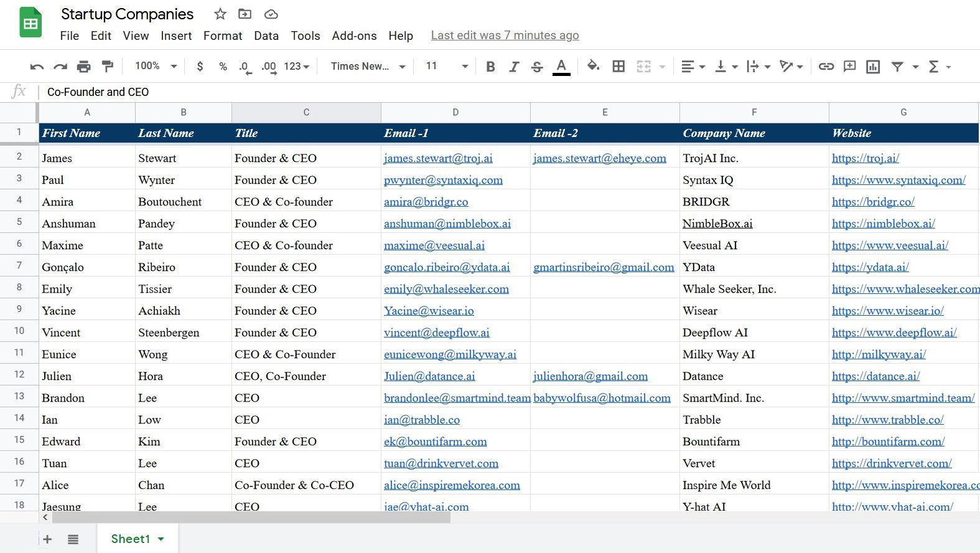
Task: Open the File menu
Action: 70,35
